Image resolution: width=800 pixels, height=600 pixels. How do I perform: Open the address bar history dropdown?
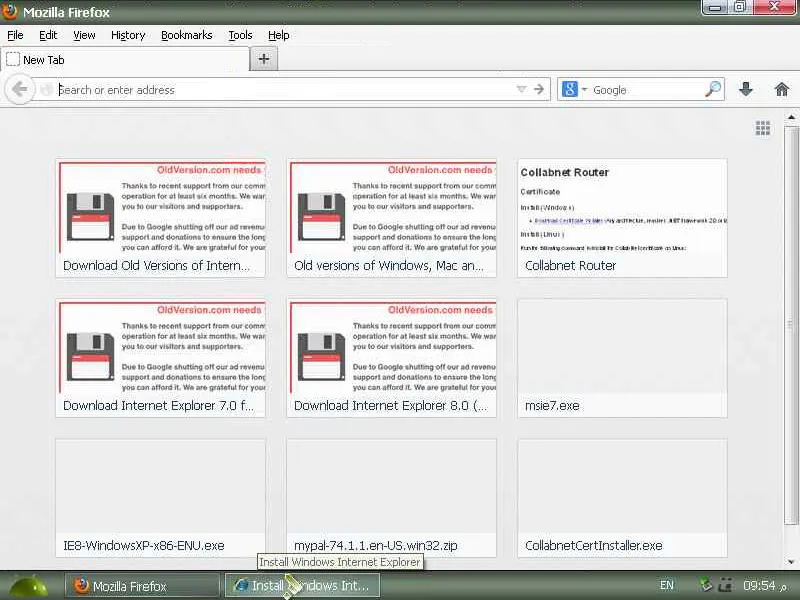521,89
